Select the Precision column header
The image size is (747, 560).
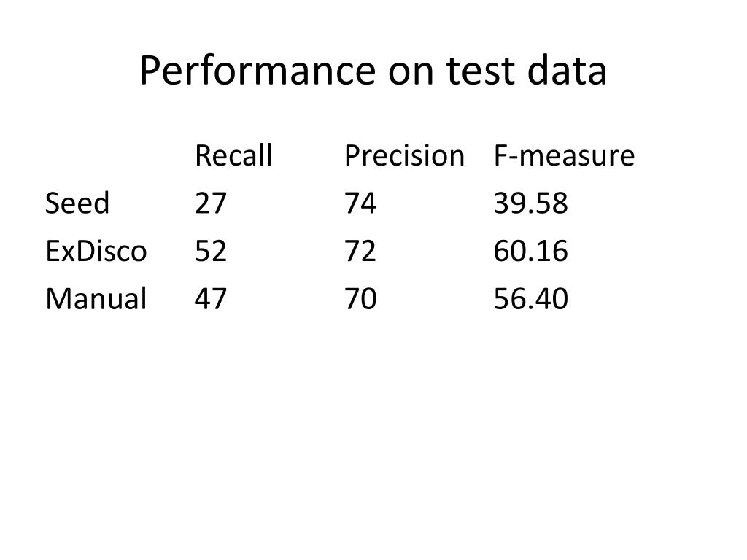[404, 155]
